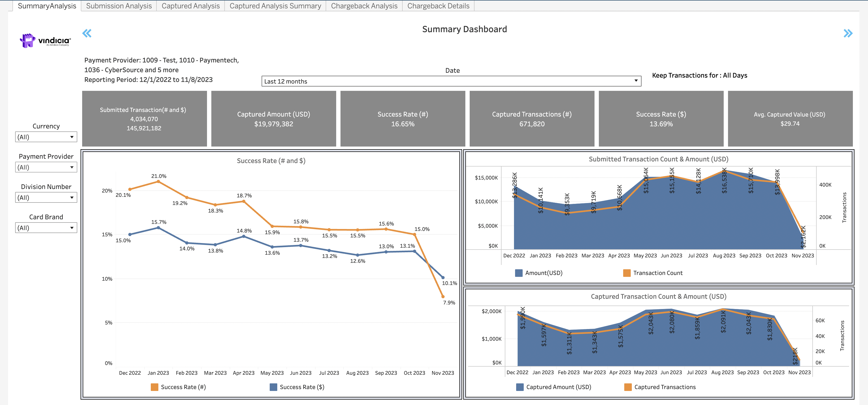
Task: Click the Submitted Transaction KPI tile
Action: pyautogui.click(x=144, y=119)
